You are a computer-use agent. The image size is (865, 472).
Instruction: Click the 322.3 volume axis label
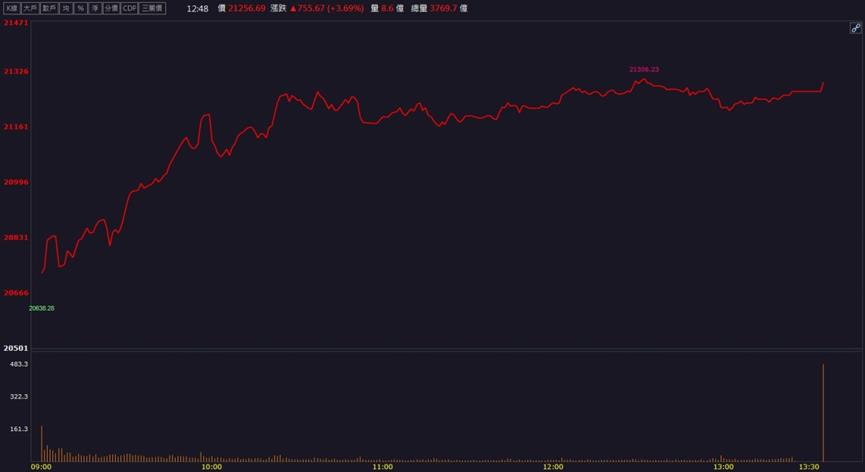click(x=19, y=396)
